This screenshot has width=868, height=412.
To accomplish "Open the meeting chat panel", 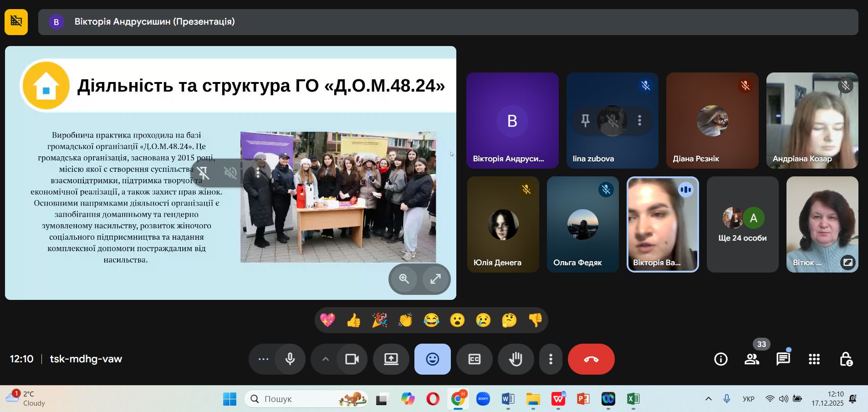I will coord(783,359).
